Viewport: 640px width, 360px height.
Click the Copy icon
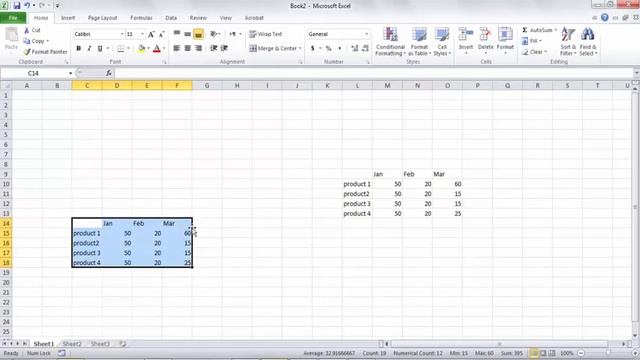27,41
